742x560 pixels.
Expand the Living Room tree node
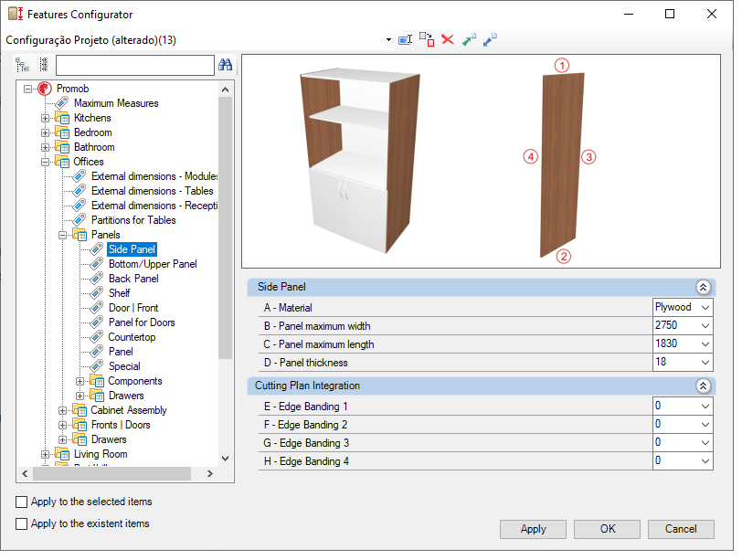coord(45,455)
